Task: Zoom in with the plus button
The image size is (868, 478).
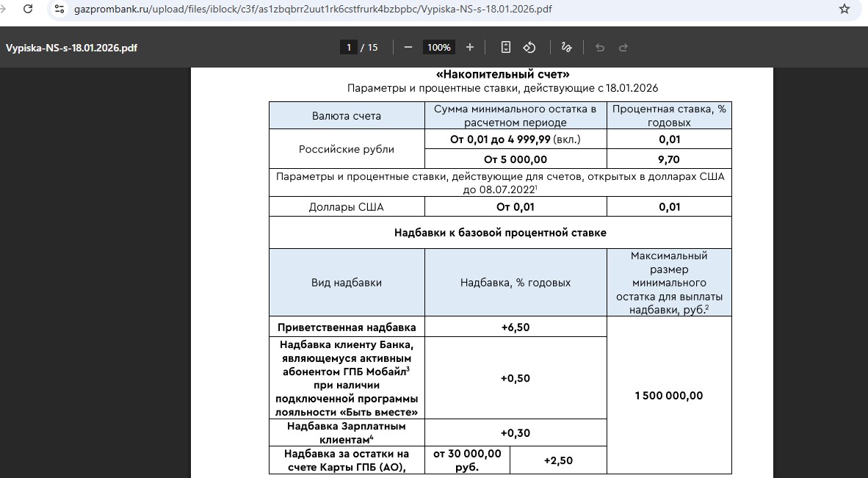Action: [x=470, y=47]
